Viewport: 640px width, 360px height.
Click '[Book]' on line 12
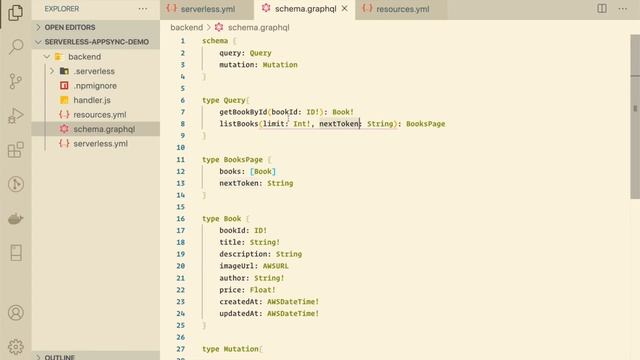[262, 171]
